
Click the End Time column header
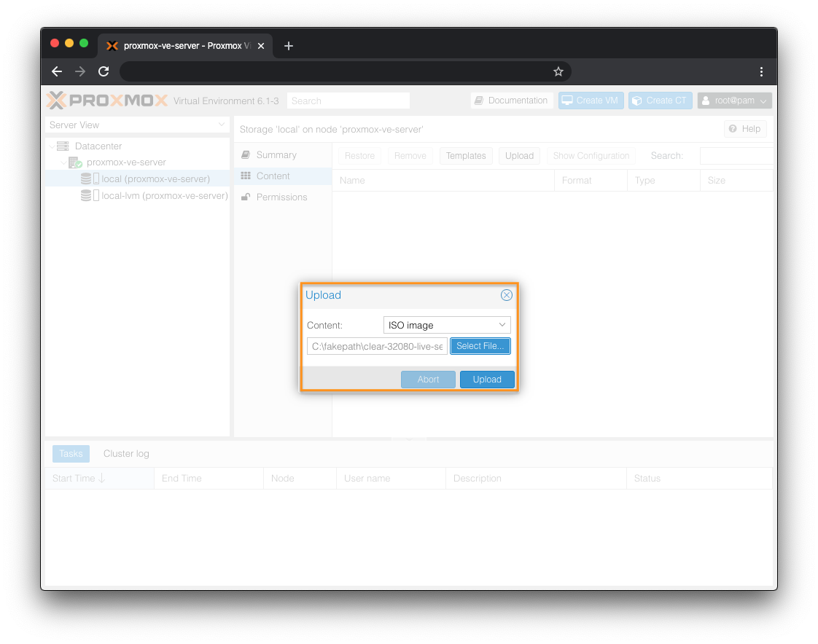click(x=209, y=478)
